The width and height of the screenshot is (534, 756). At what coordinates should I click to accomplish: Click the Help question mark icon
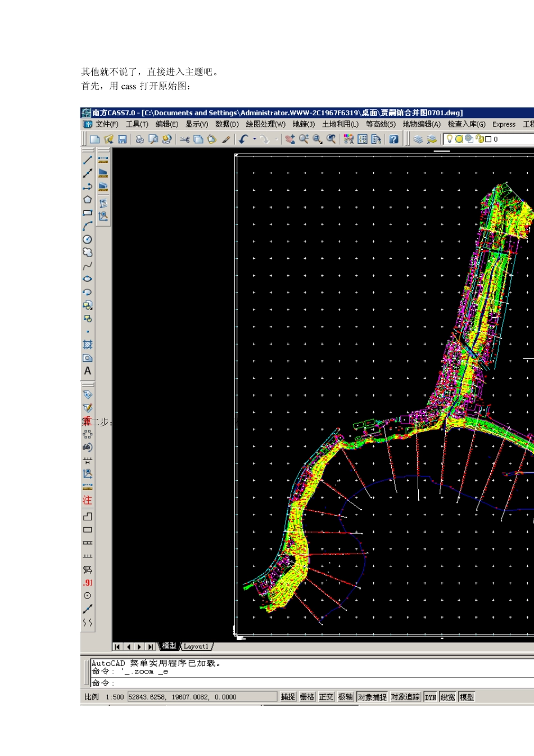pyautogui.click(x=394, y=139)
